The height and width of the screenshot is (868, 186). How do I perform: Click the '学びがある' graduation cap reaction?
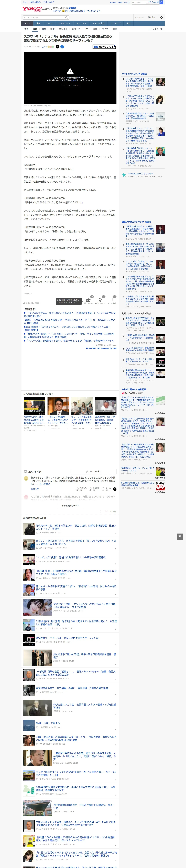89,300
